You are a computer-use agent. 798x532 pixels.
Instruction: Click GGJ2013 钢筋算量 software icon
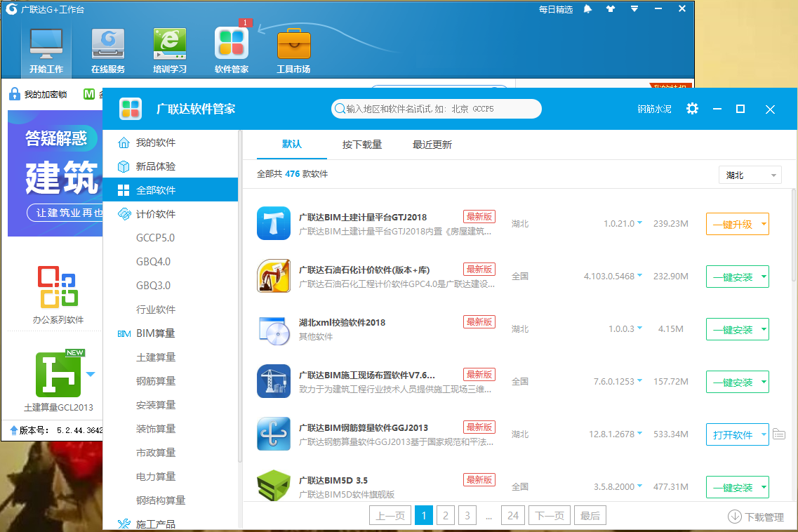(274, 434)
